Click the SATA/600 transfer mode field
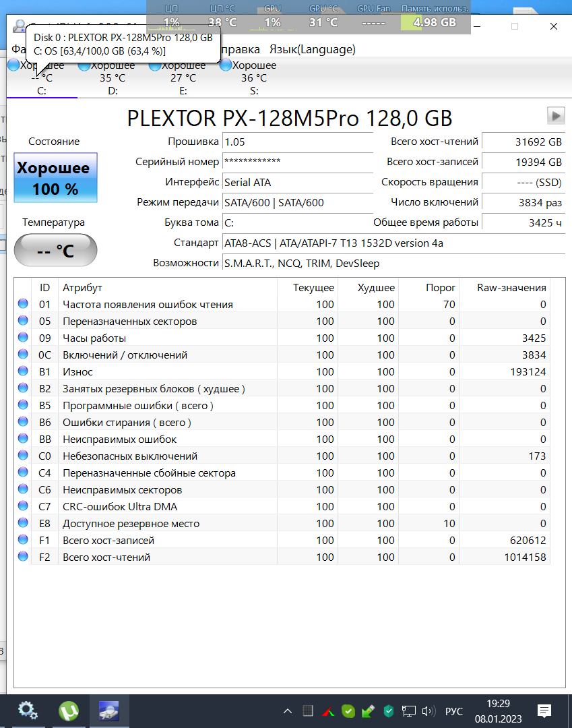The height and width of the screenshot is (728, 572). pyautogui.click(x=298, y=202)
